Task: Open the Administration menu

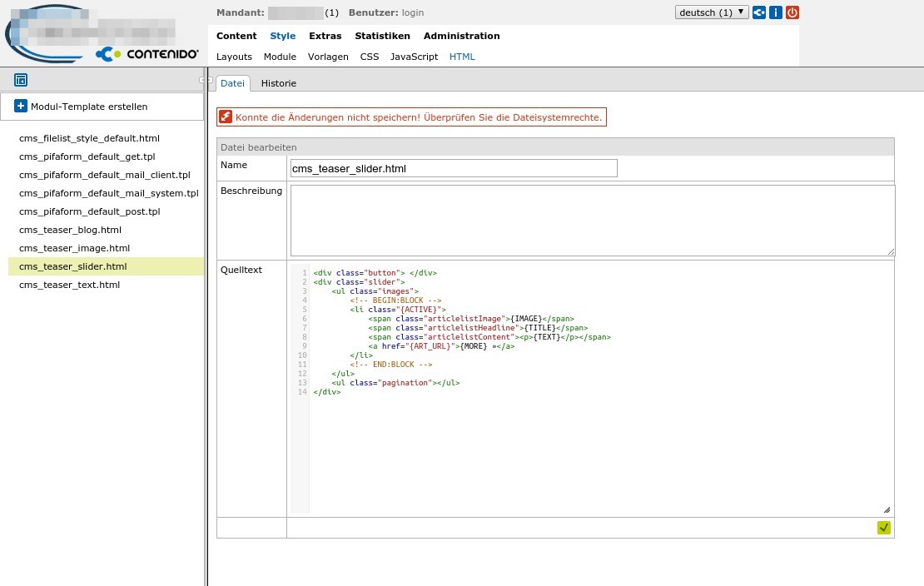Action: click(x=461, y=36)
